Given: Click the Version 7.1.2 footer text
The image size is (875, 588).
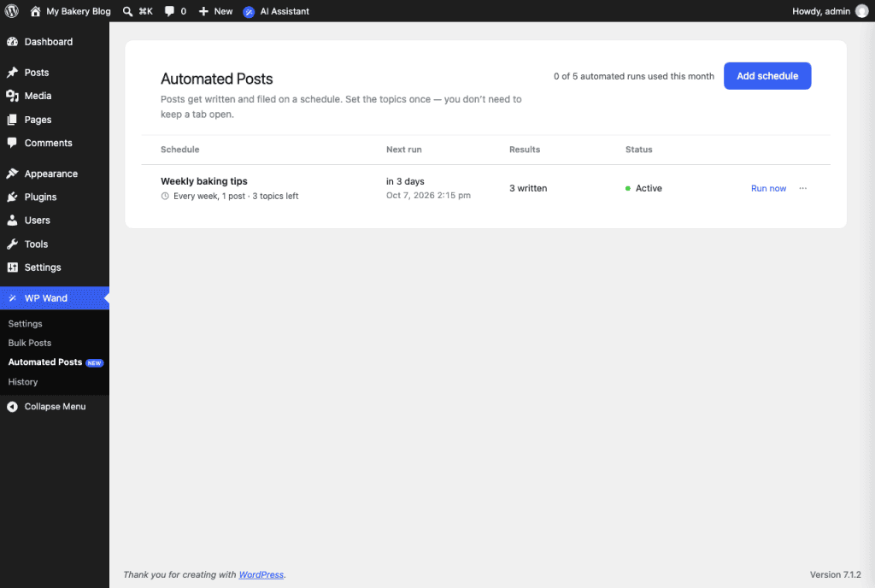Looking at the screenshot, I should [836, 574].
